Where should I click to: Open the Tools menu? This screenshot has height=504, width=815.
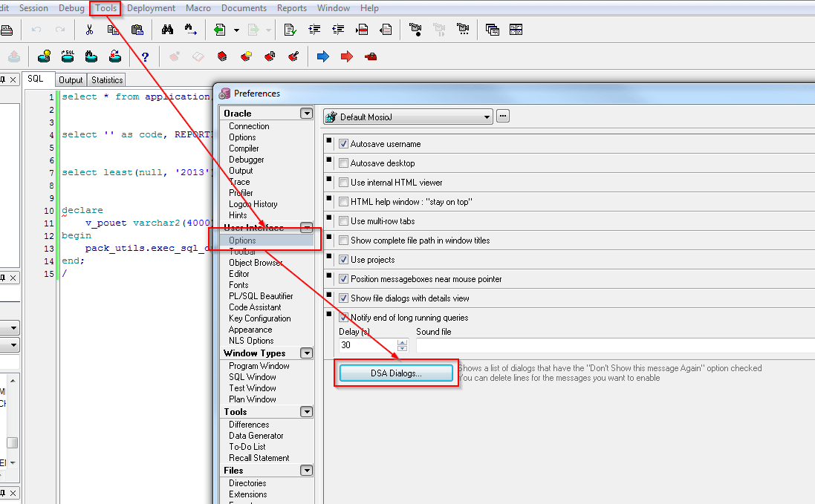(104, 8)
